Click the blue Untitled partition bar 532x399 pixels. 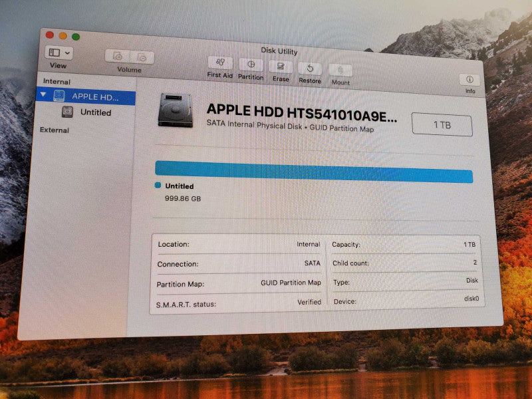coord(314,172)
